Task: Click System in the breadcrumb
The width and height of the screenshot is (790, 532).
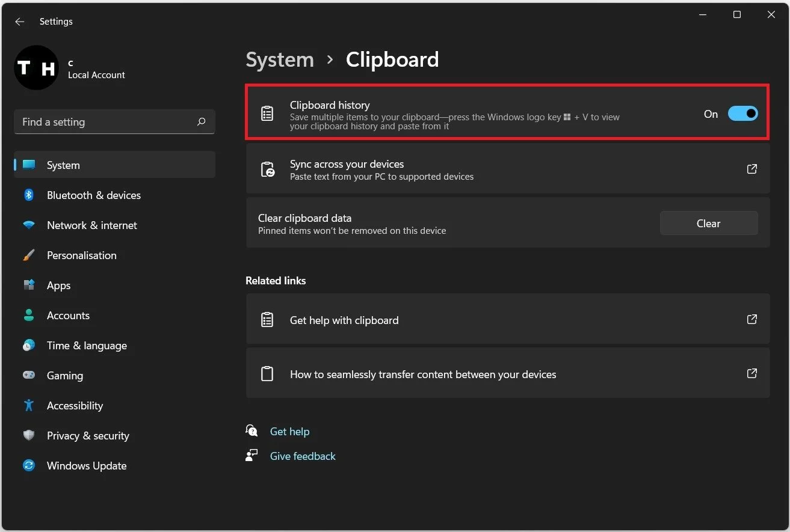Action: coord(280,60)
